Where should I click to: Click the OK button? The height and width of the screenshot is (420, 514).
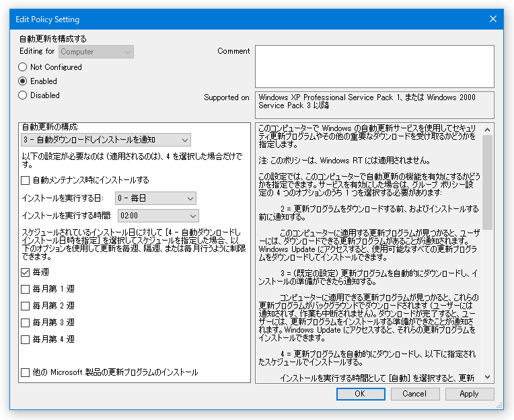[361, 394]
